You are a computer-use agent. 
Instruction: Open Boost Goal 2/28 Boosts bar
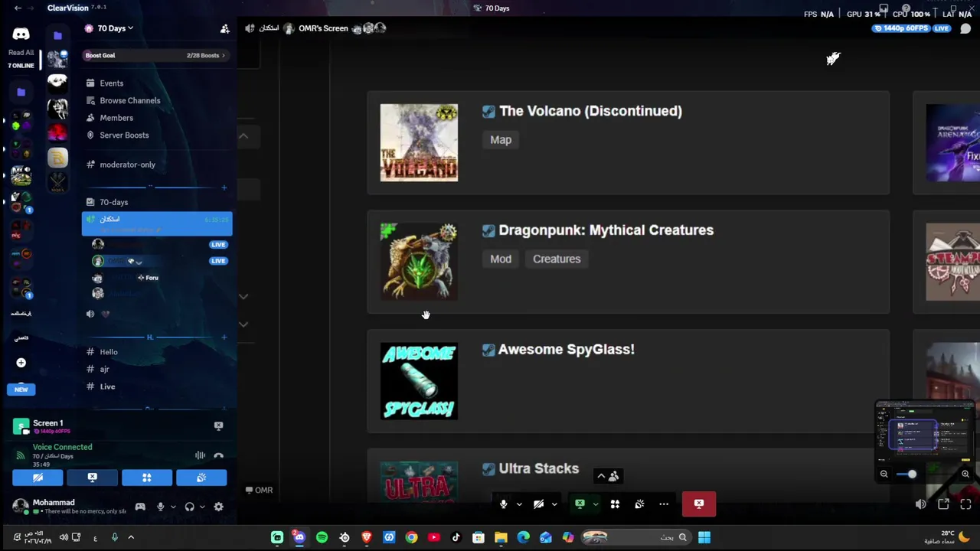click(x=156, y=55)
